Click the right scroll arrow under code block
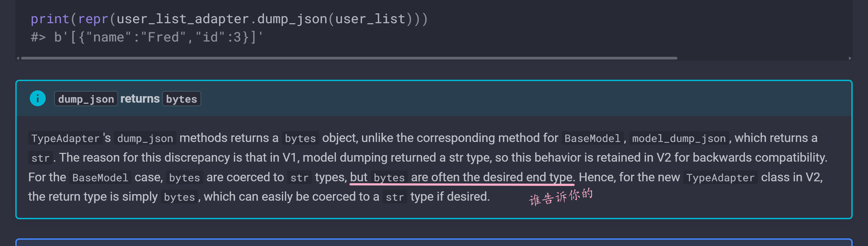868x246 pixels. [x=850, y=58]
